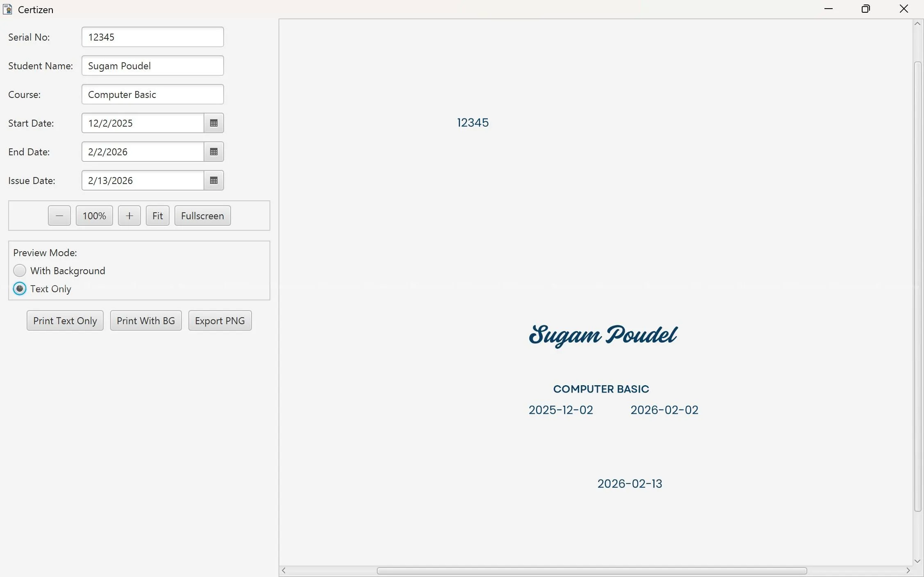Click the Serial No input field
This screenshot has width=924, height=577.
point(152,37)
